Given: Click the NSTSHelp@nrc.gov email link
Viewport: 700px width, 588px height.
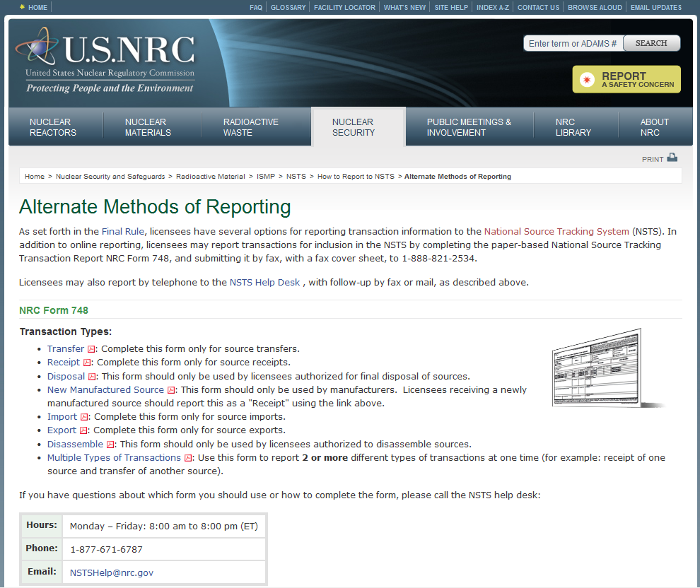Looking at the screenshot, I should coord(112,572).
